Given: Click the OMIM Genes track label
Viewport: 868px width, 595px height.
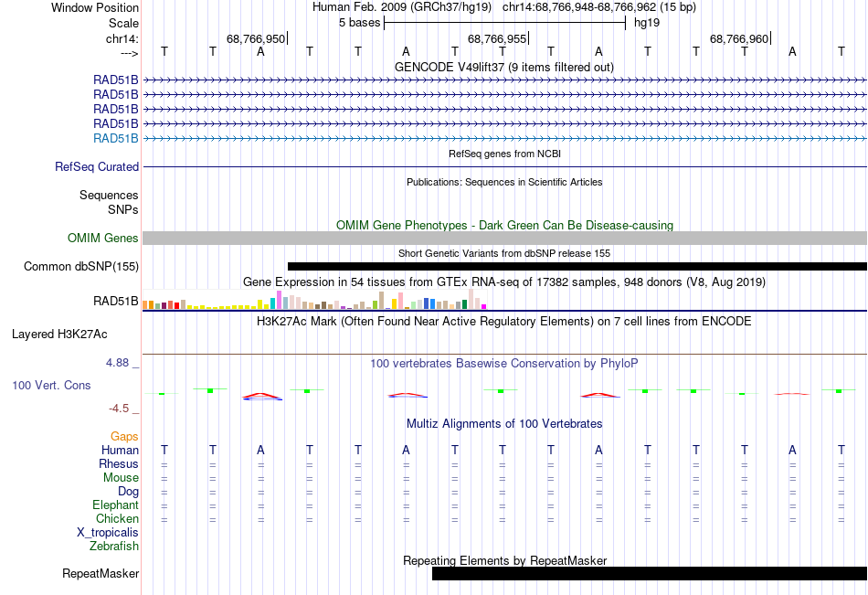Looking at the screenshot, I should 103,238.
